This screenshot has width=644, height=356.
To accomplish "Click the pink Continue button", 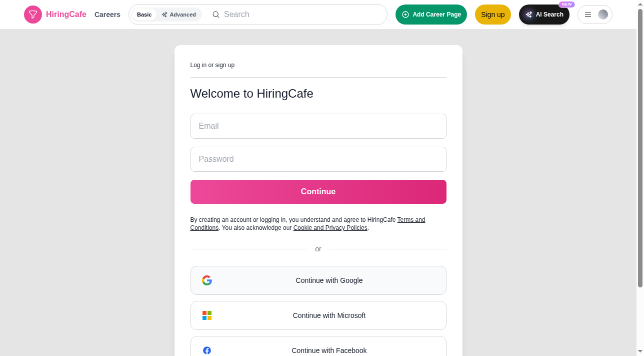I will (318, 192).
